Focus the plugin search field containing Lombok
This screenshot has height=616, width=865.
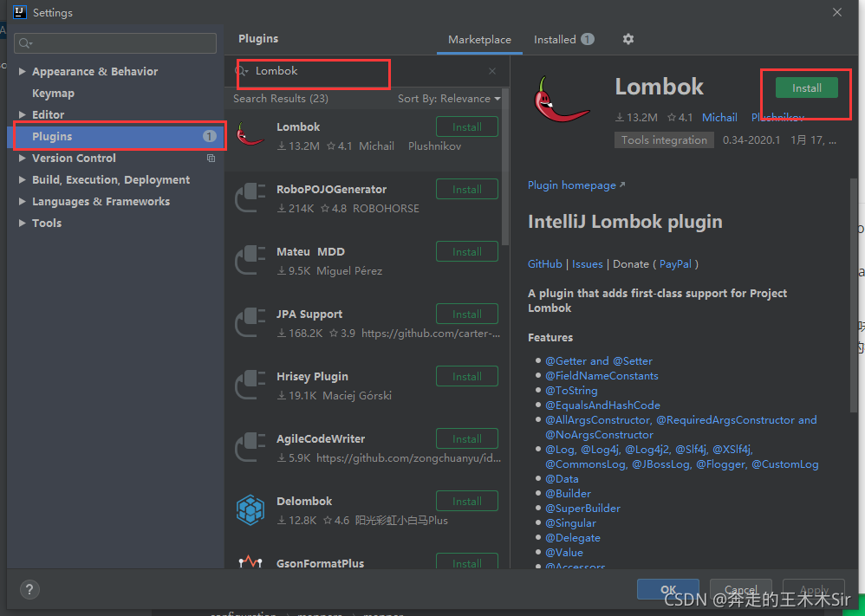(x=367, y=71)
